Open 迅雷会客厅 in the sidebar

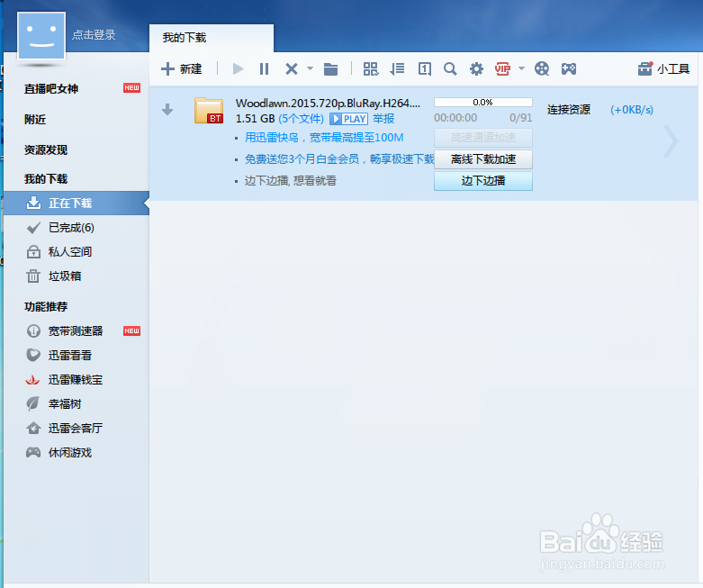pos(77,429)
